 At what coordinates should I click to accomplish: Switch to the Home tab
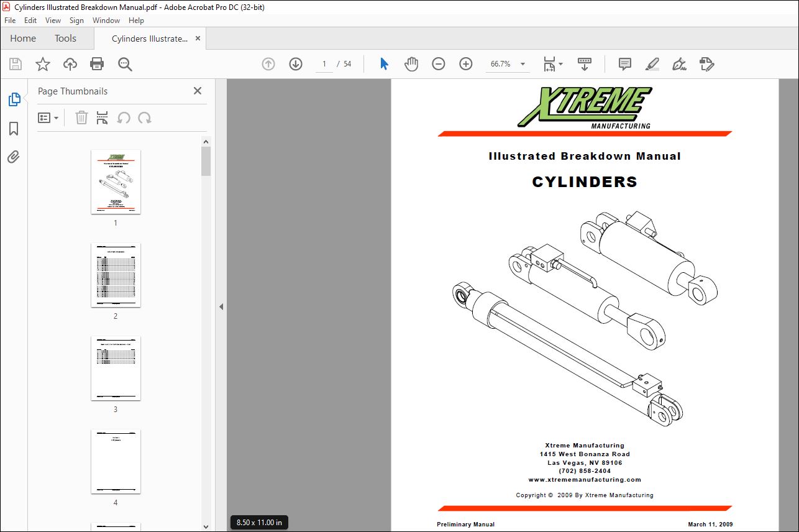23,39
